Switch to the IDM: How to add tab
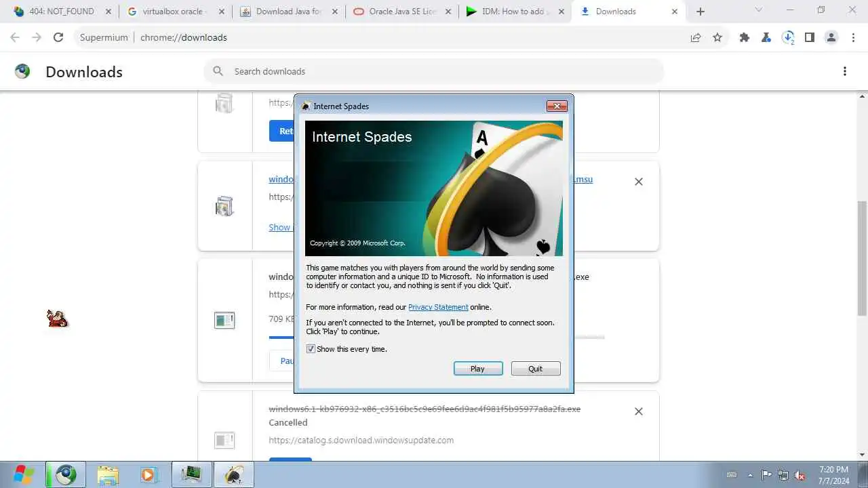The width and height of the screenshot is (868, 488). click(515, 12)
